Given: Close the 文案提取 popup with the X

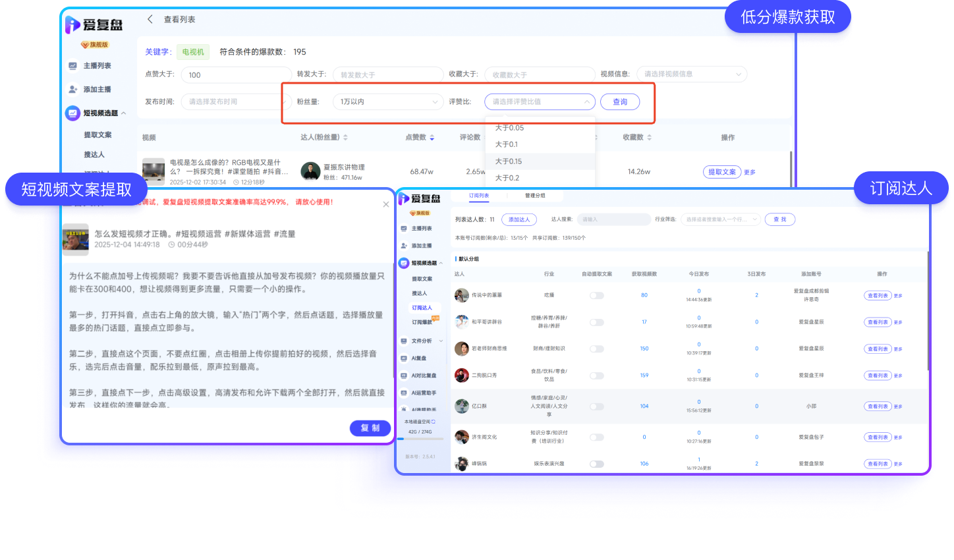Looking at the screenshot, I should pyautogui.click(x=386, y=205).
